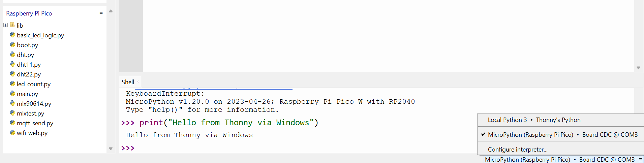
Task: Select wifi_web.py file icon
Action: click(x=12, y=132)
